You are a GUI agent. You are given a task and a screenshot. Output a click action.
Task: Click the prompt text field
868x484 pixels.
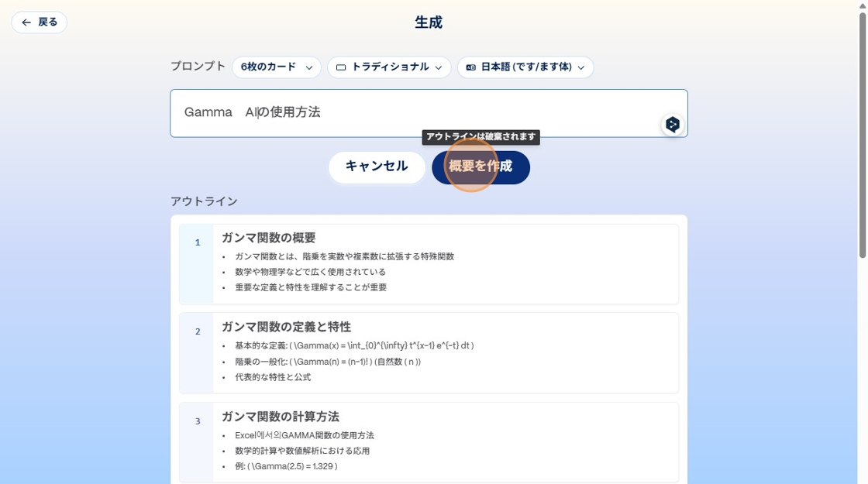[x=429, y=113]
